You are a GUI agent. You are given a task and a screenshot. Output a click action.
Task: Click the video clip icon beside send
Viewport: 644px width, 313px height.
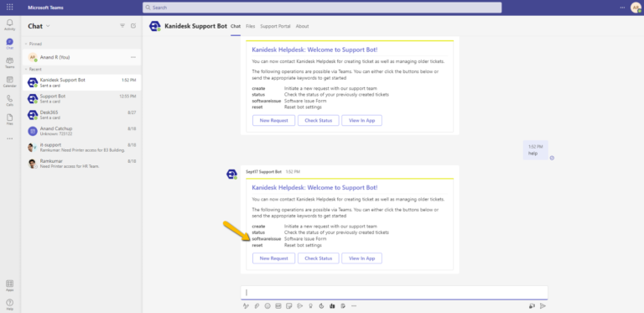(x=532, y=305)
